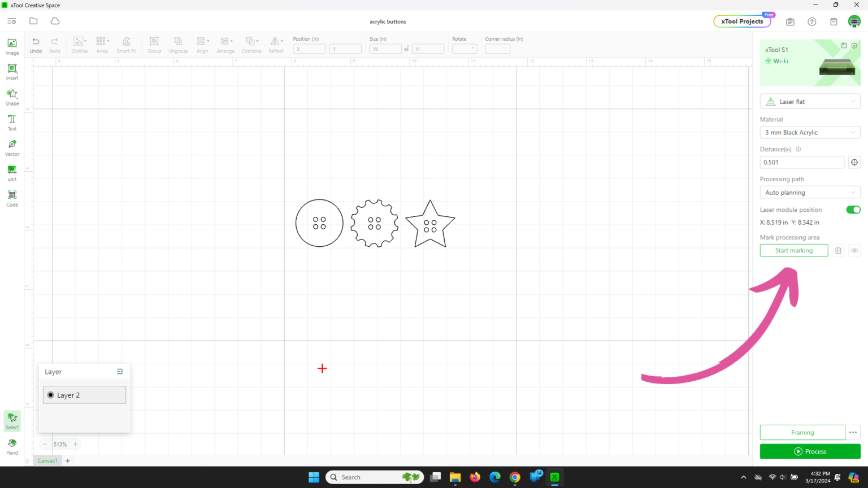Screen dimensions: 868x488
Task: Choose the Text tool
Action: pyautogui.click(x=12, y=123)
